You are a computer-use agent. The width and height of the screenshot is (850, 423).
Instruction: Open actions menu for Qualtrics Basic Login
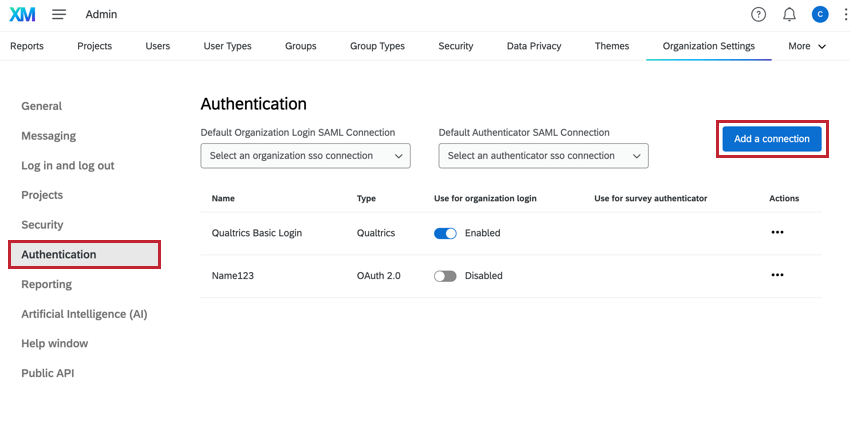(777, 232)
